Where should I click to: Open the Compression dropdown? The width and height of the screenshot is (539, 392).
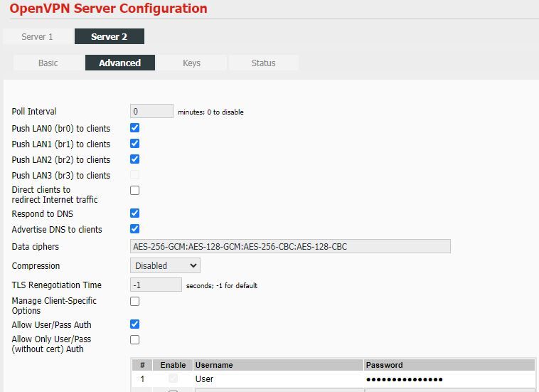point(166,265)
